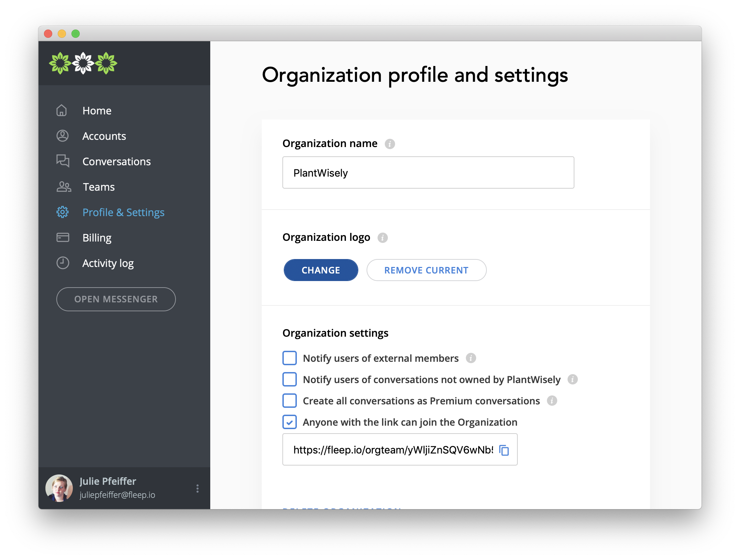Click the REMOVE CURRENT logo button
Image resolution: width=740 pixels, height=560 pixels.
(426, 270)
